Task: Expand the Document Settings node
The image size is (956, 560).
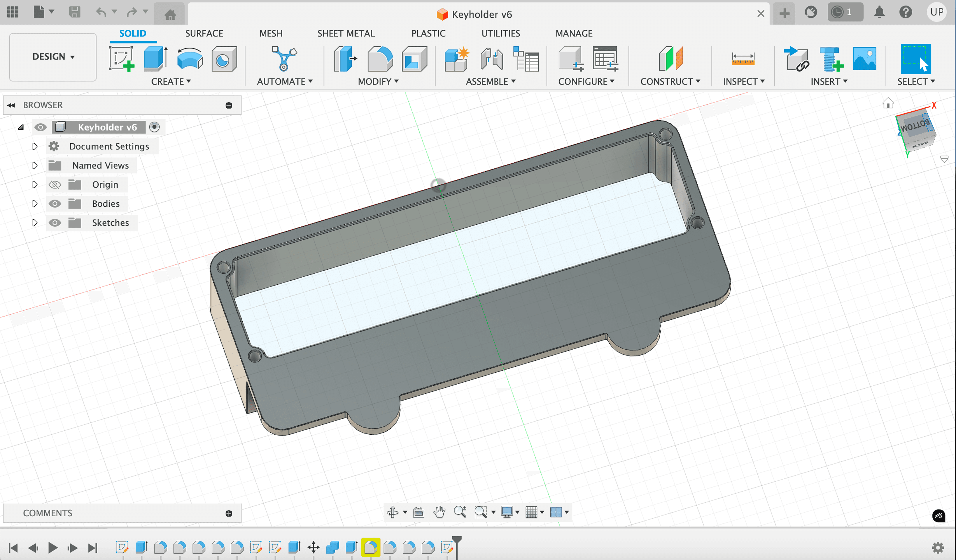Action: 34,146
